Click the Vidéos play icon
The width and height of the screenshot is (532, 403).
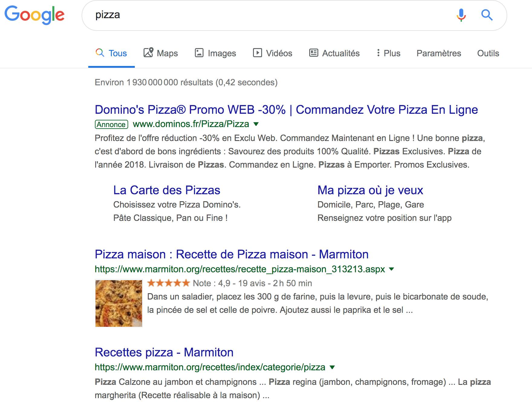click(x=257, y=53)
